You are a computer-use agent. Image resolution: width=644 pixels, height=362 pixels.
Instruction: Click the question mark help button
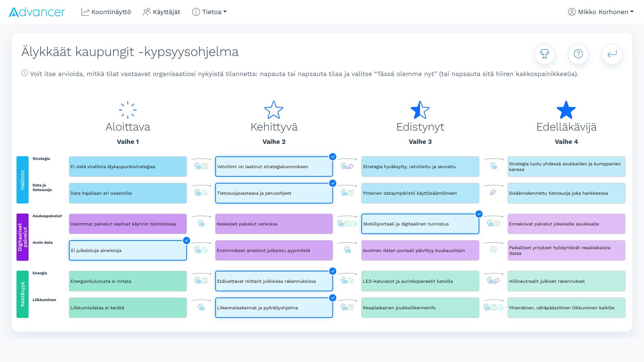click(578, 54)
